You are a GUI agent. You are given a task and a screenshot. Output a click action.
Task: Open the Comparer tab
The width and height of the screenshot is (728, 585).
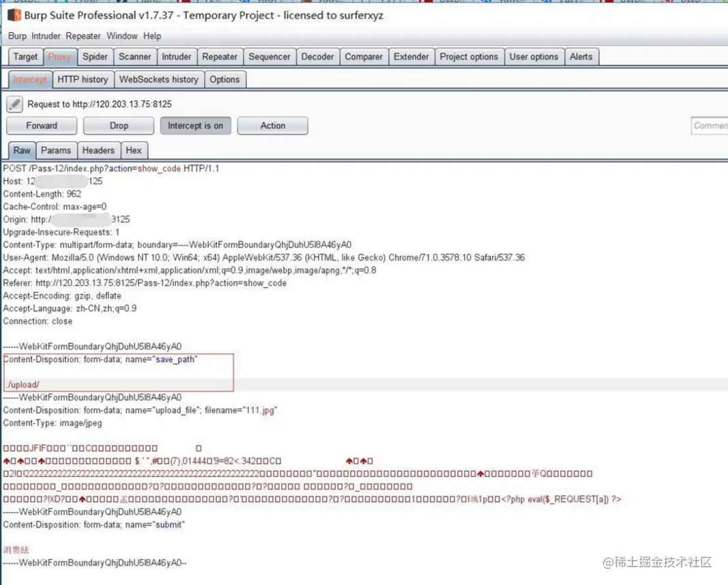pyautogui.click(x=364, y=57)
